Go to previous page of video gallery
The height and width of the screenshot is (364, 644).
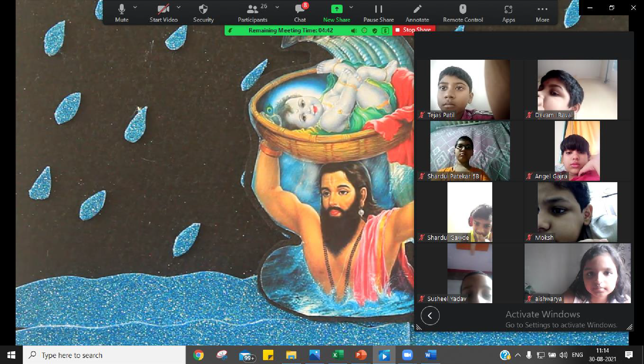430,316
